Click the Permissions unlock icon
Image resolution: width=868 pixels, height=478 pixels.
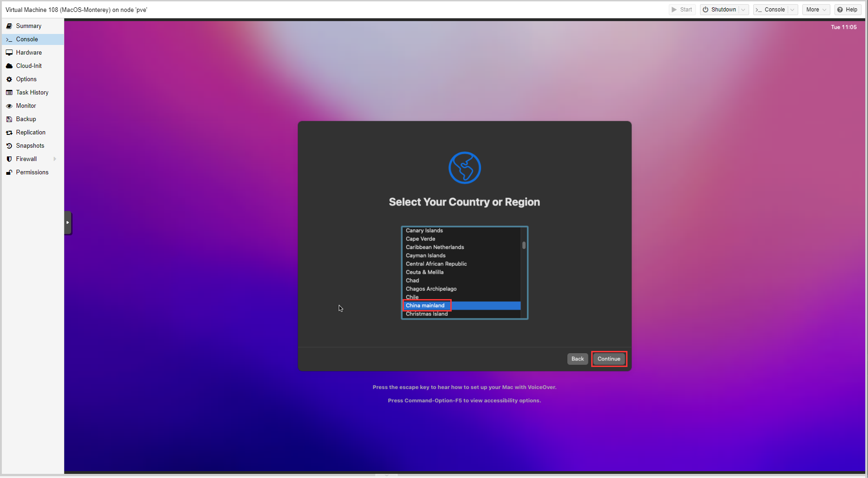9,172
